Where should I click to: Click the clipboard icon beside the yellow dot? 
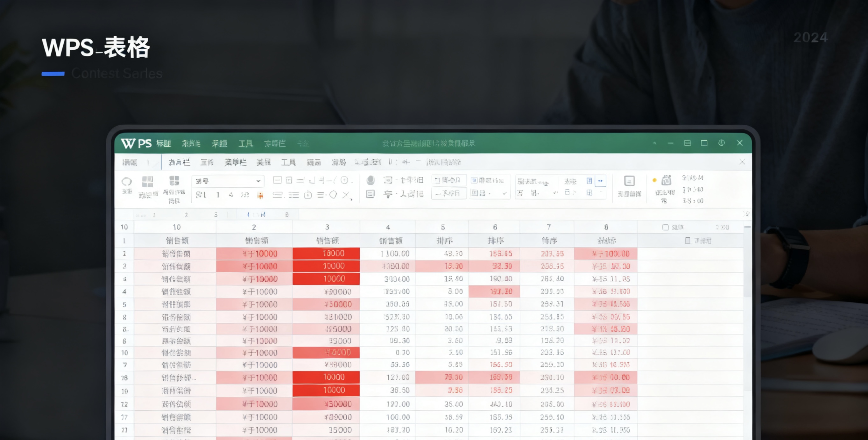pos(666,180)
